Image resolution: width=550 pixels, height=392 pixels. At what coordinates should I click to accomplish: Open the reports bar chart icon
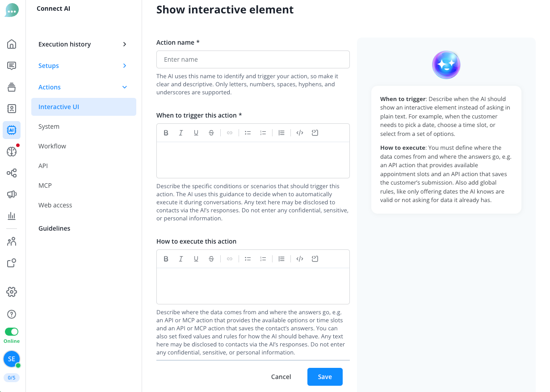[12, 216]
